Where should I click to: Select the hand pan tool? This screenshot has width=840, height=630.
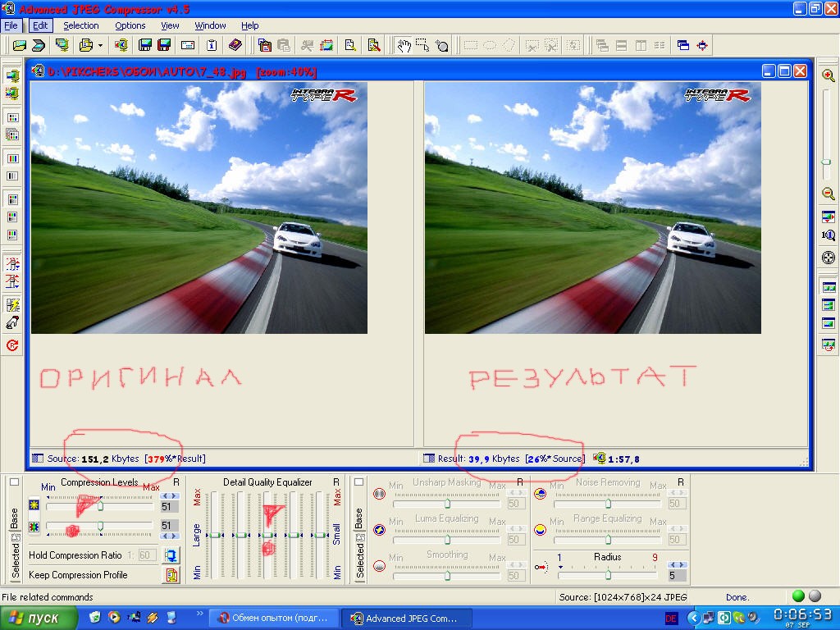(403, 45)
